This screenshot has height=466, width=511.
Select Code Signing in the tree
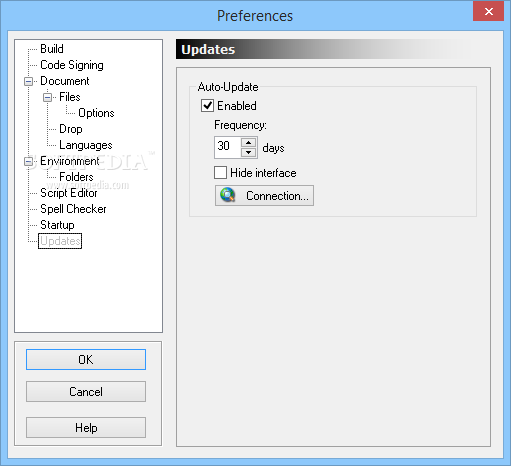(72, 65)
